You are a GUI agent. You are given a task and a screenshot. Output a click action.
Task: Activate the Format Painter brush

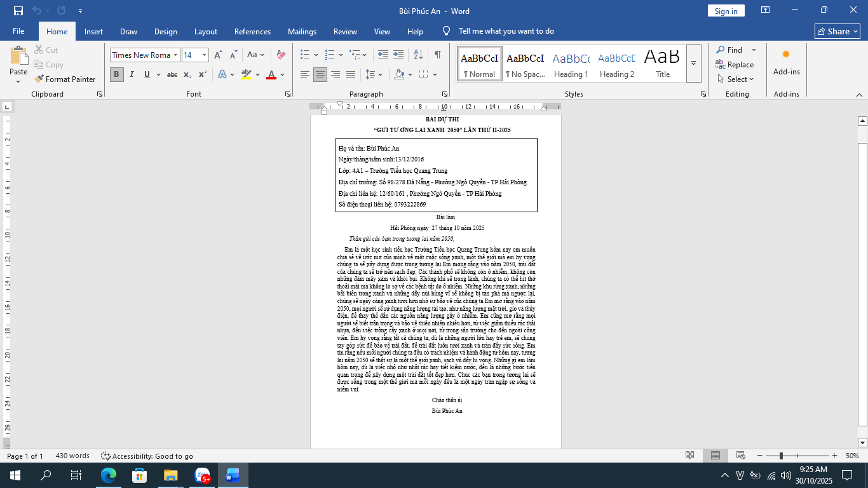pos(64,79)
